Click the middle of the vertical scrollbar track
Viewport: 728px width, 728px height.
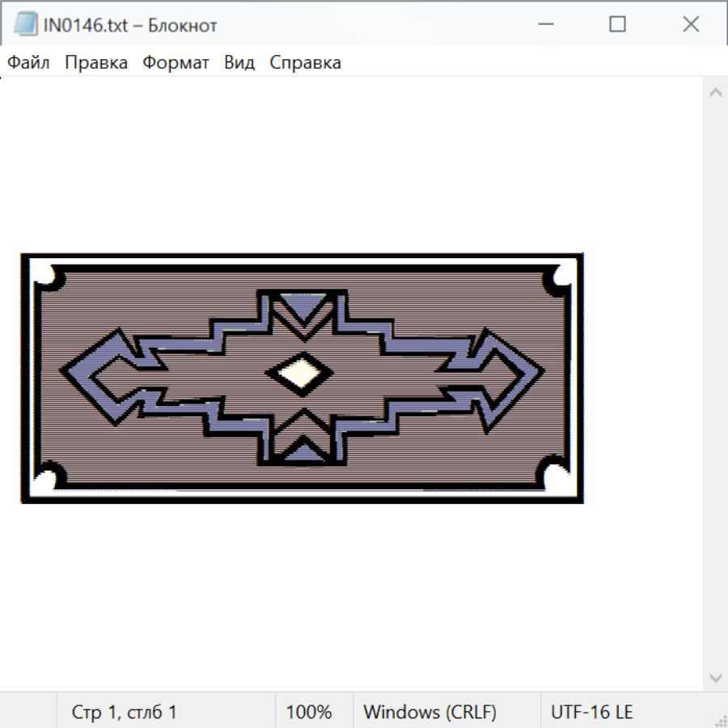click(x=715, y=384)
